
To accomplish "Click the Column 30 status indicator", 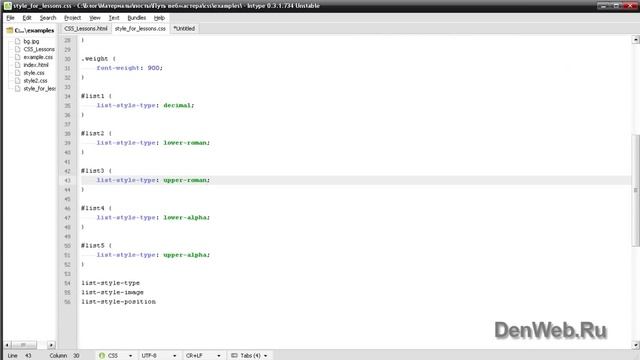I will click(64, 356).
